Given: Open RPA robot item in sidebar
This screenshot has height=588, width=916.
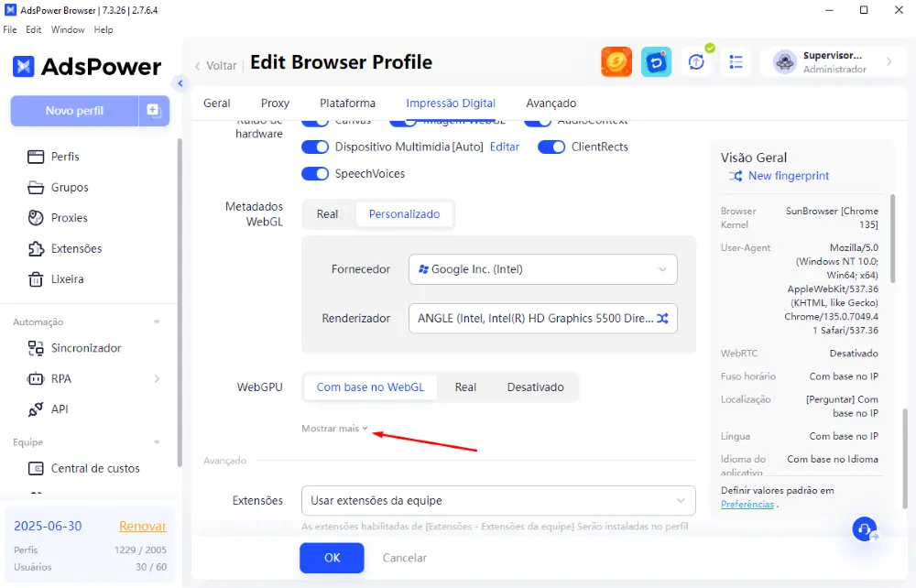Looking at the screenshot, I should pos(49,379).
